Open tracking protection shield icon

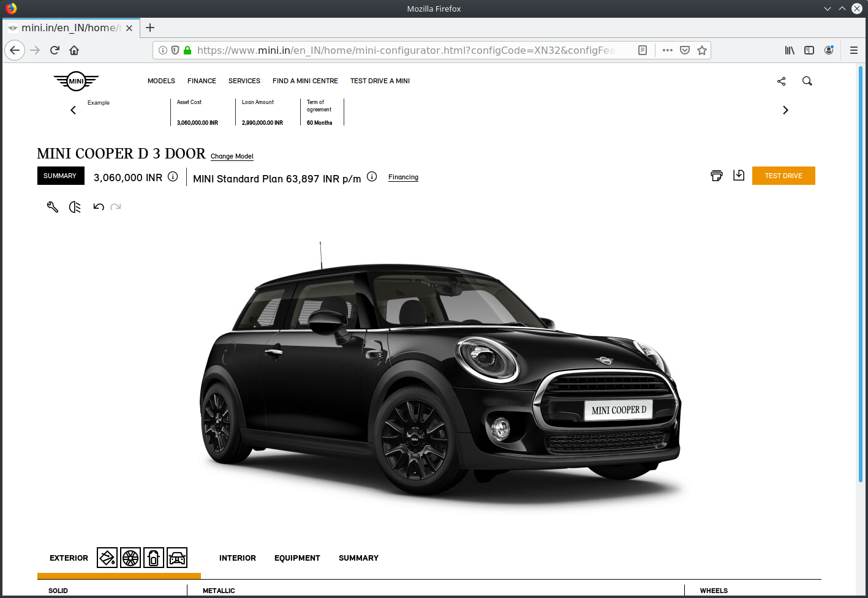pos(175,50)
